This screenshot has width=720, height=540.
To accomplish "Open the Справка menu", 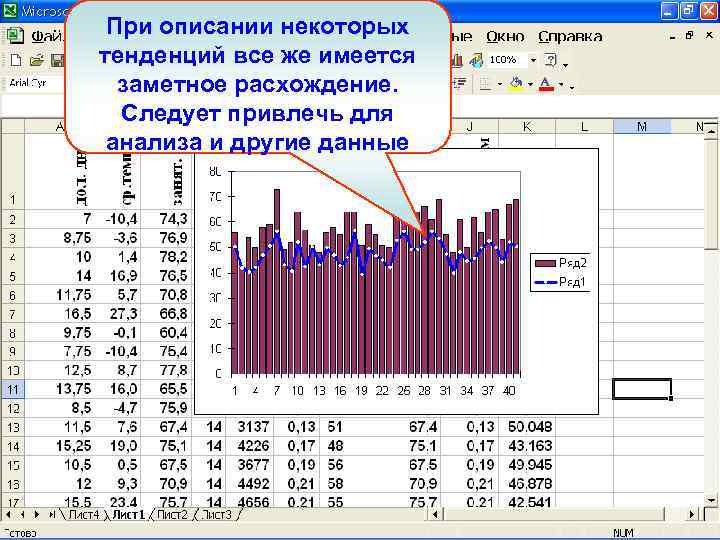I will pyautogui.click(x=570, y=36).
